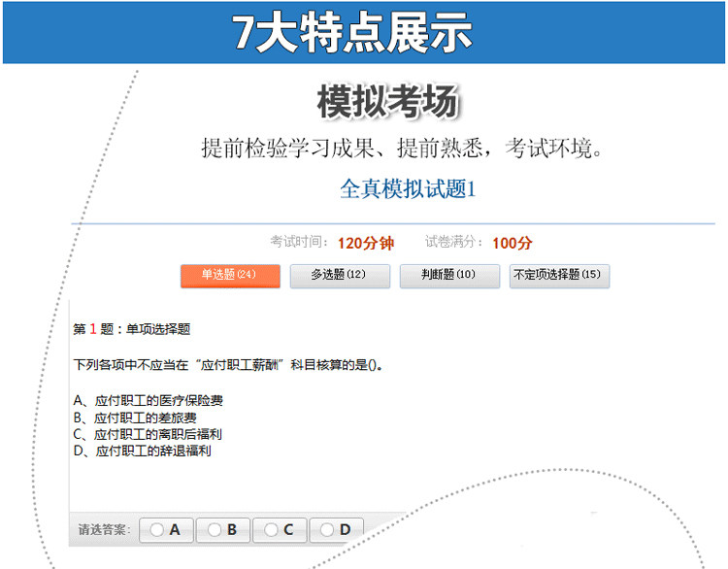Select the 单选题 (24) tab
Image resolution: width=728 pixels, height=569 pixels.
(230, 276)
